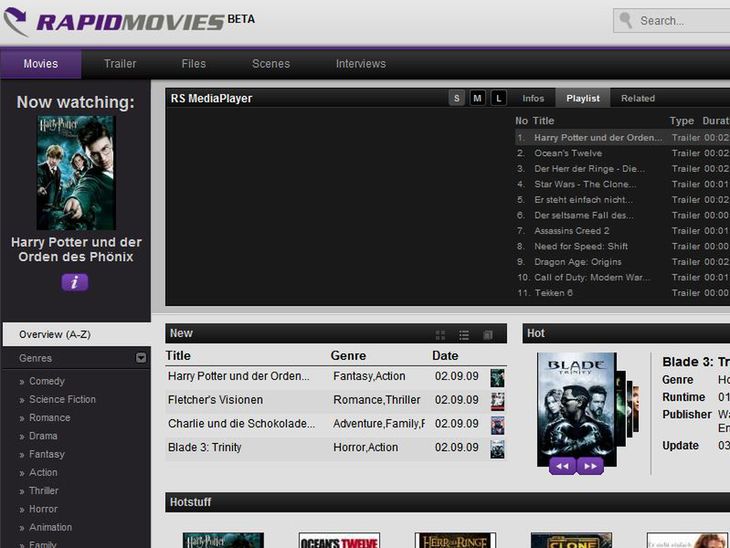The height and width of the screenshot is (548, 730).
Task: Filter by Drama genre
Action: (43, 436)
